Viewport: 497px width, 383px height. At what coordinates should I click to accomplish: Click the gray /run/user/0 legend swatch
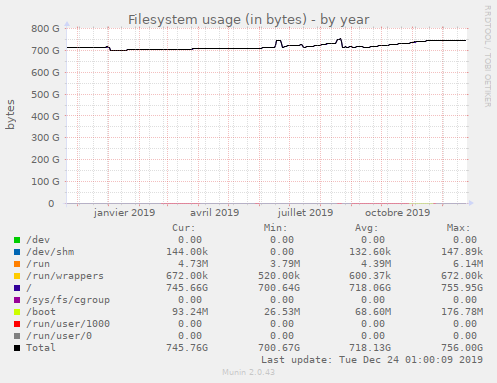click(x=17, y=336)
